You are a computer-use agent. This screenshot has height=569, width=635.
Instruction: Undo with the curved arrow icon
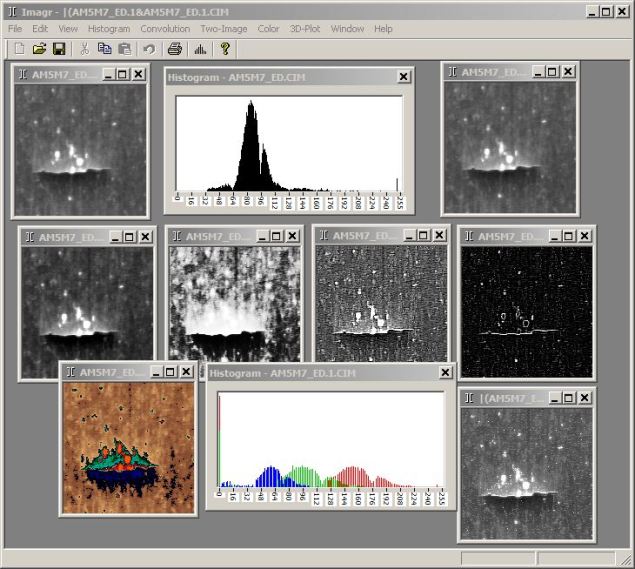click(x=149, y=49)
